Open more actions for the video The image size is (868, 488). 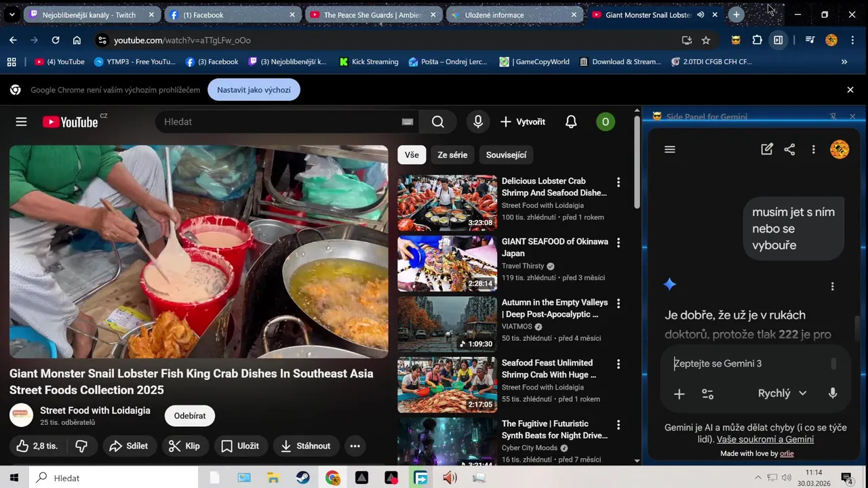(355, 446)
